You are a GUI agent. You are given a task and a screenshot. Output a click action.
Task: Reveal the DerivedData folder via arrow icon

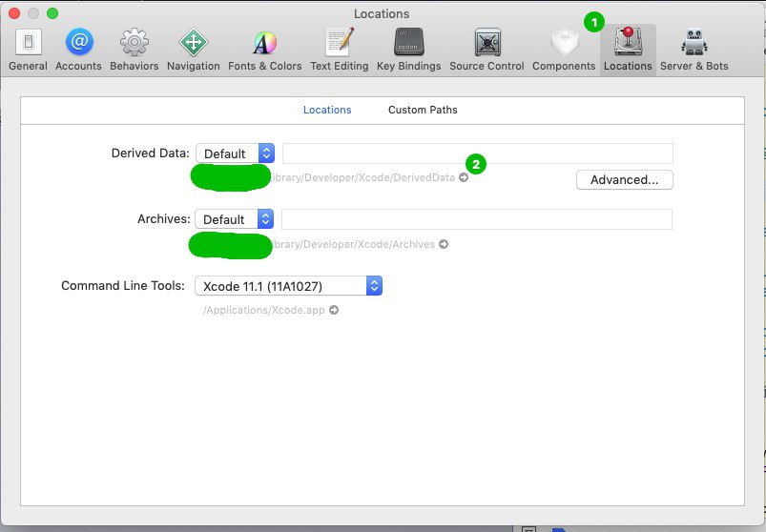pos(464,177)
